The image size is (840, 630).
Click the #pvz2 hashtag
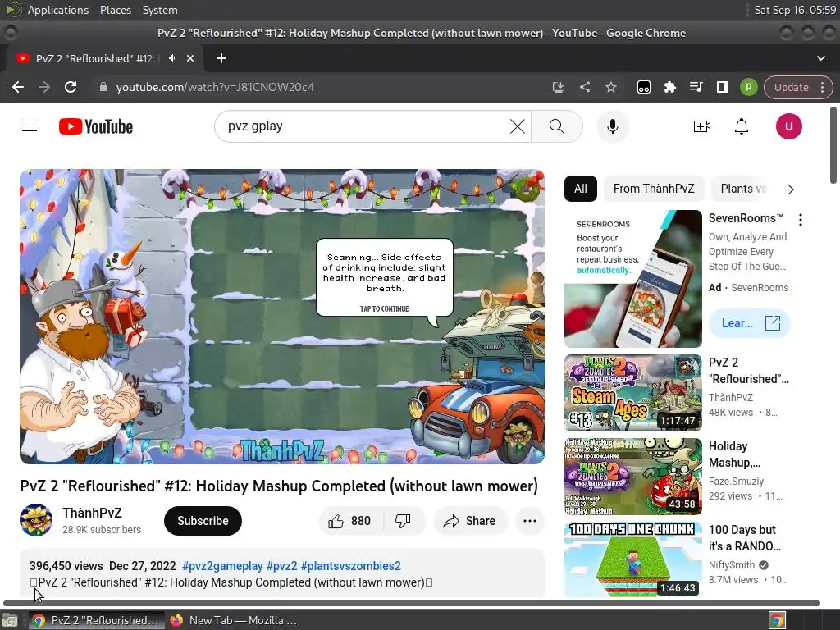tap(282, 566)
